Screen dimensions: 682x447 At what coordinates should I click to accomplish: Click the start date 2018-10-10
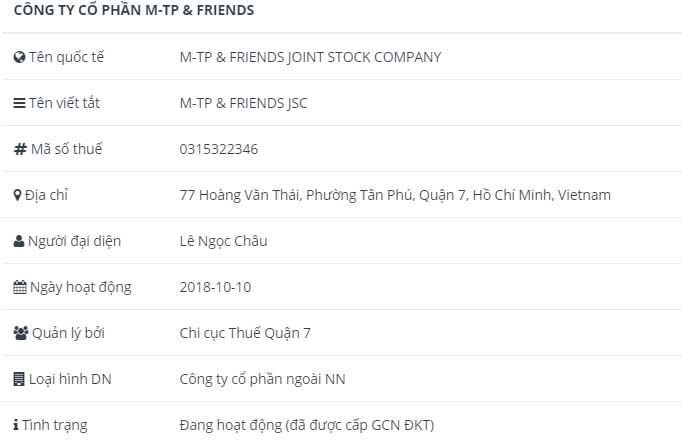(215, 287)
